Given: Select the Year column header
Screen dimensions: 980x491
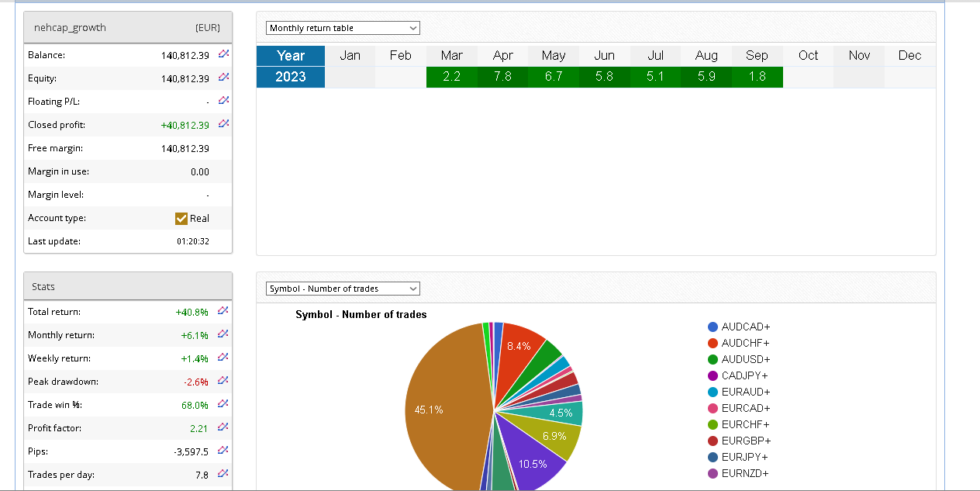Looking at the screenshot, I should click(291, 56).
